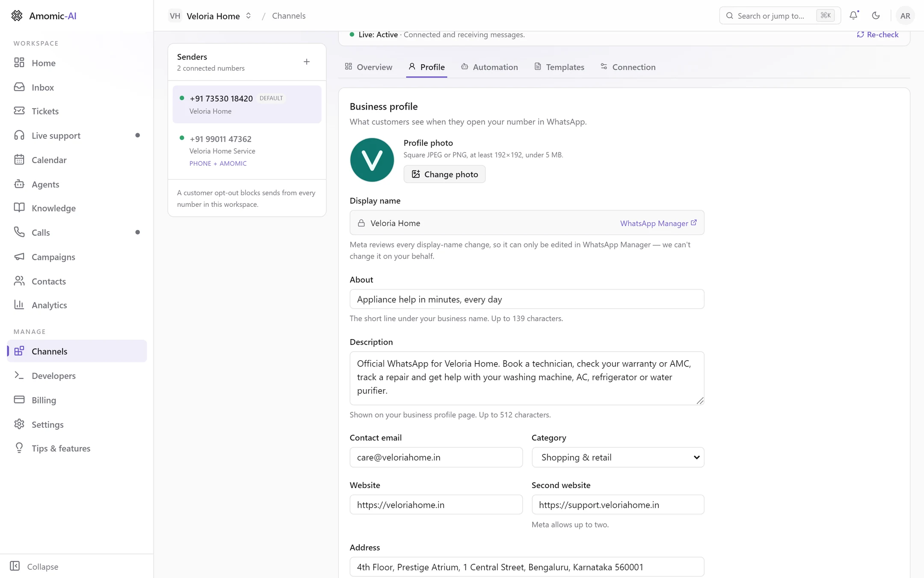Open the Agents page
Viewport: 924px width, 578px height.
tap(77, 184)
